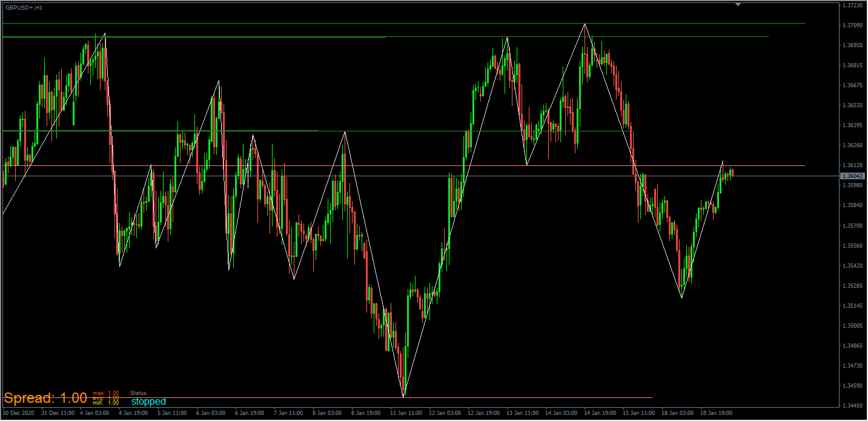Click the 1.36950 price axis label
The height and width of the screenshot is (421, 868).
pos(852,45)
